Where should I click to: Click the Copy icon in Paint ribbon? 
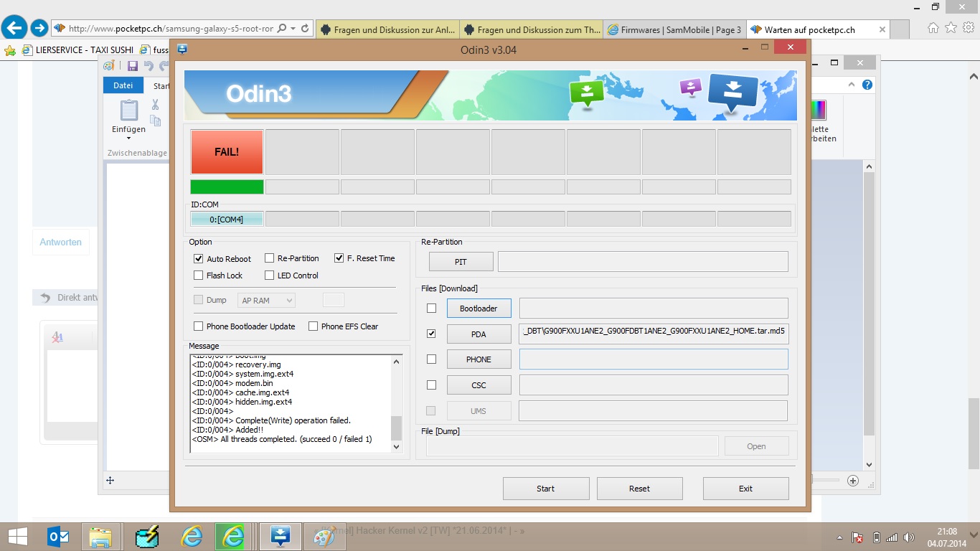click(x=156, y=121)
